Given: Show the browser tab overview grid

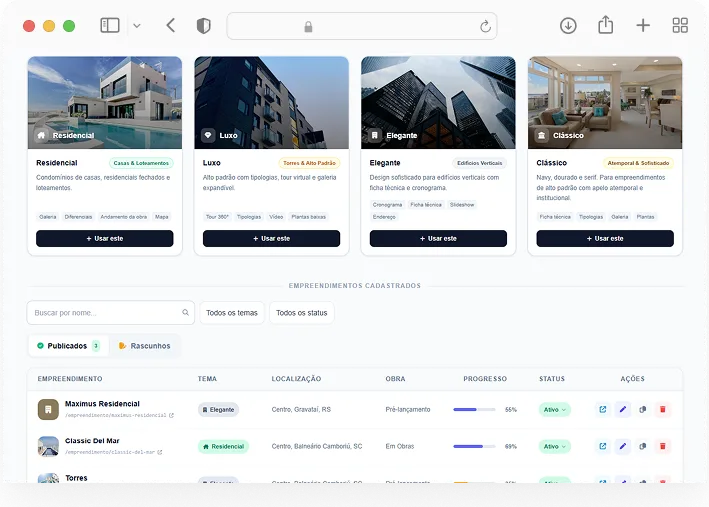Looking at the screenshot, I should coord(680,25).
